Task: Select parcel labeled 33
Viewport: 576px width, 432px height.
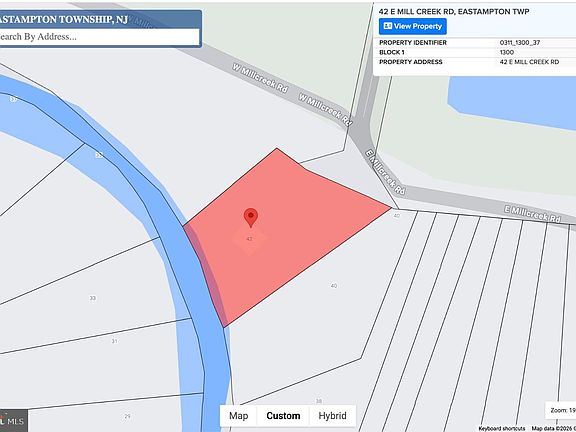Action: 93,298
